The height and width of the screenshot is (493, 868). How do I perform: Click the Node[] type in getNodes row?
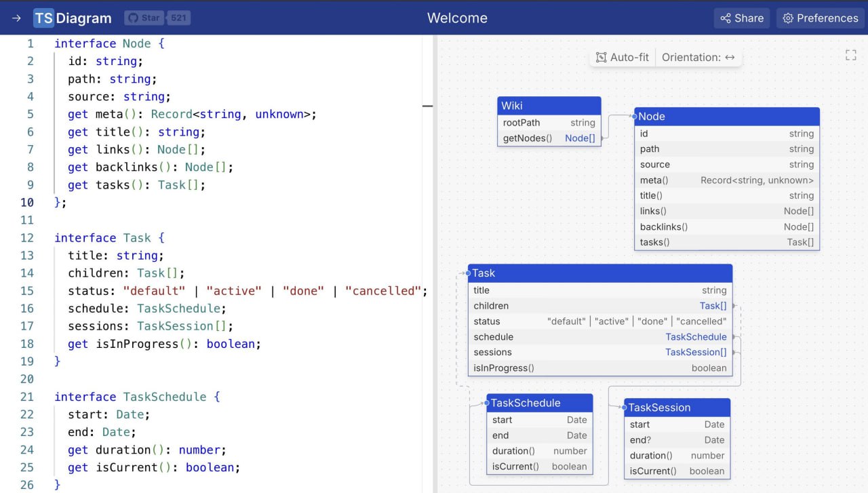(x=580, y=138)
